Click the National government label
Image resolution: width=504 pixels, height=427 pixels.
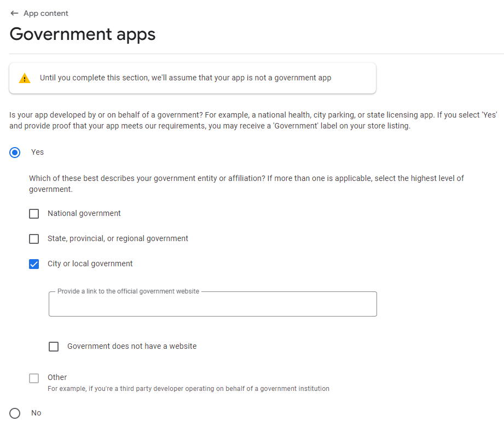(84, 213)
